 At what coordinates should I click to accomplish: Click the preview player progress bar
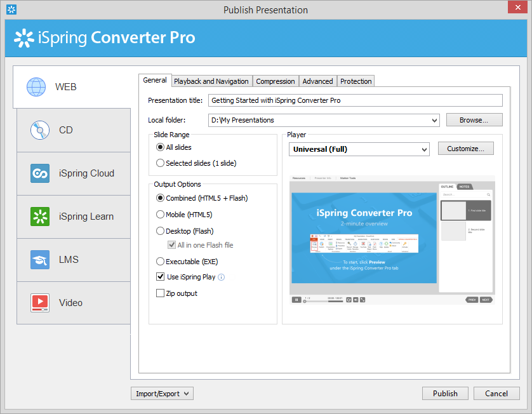[x=324, y=301]
